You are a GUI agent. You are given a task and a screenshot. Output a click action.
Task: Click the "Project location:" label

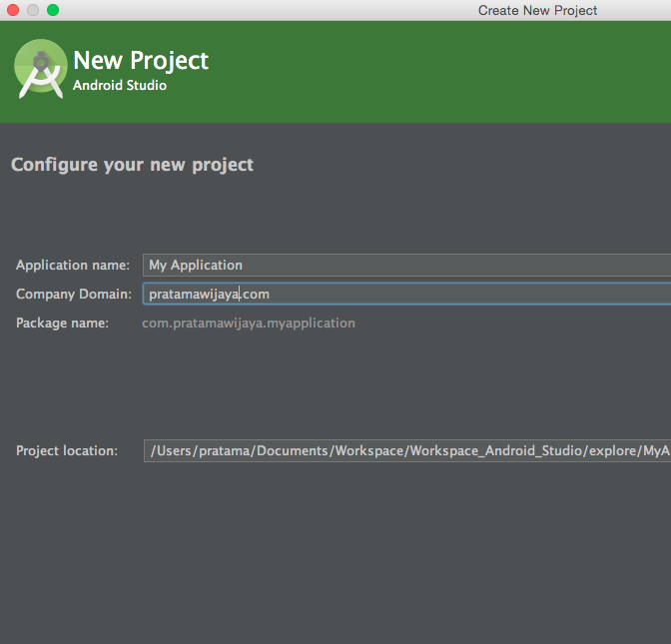[x=66, y=450]
